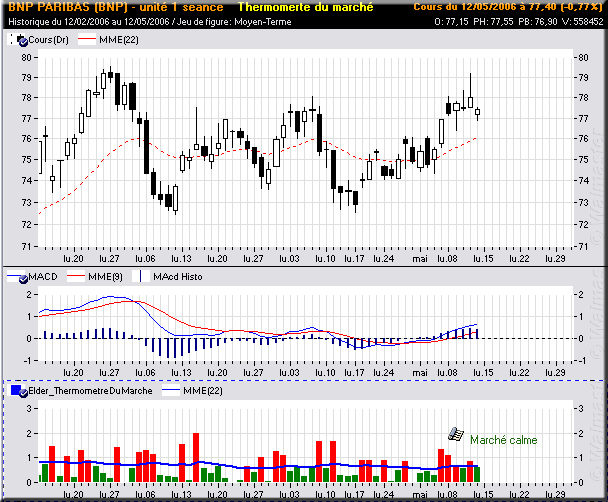Click the blue MME(22) swatch in thermometer legend
This screenshot has width=608, height=502.
click(x=171, y=391)
